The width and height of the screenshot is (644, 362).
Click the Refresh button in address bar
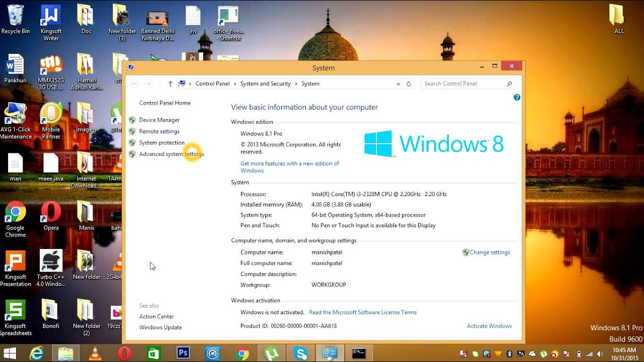409,84
